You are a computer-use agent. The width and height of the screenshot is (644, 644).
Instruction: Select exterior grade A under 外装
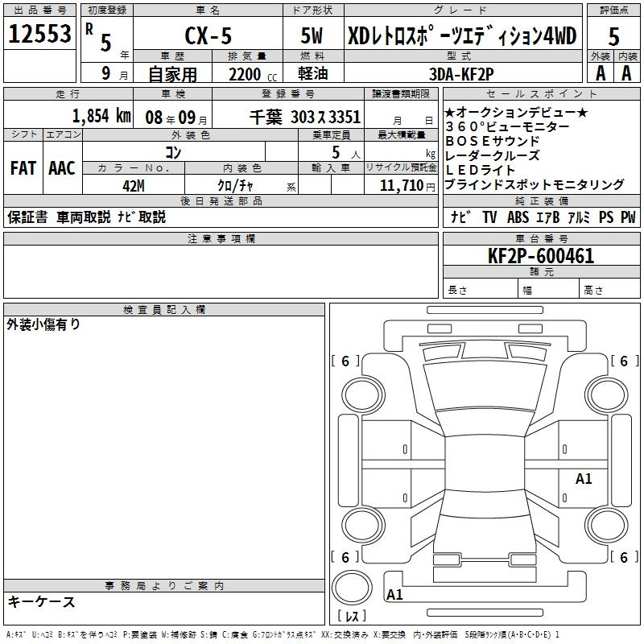pyautogui.click(x=601, y=73)
